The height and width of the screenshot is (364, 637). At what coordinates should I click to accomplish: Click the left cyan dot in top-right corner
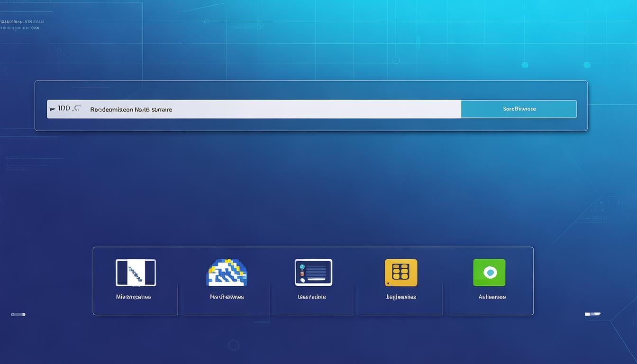coord(525,65)
